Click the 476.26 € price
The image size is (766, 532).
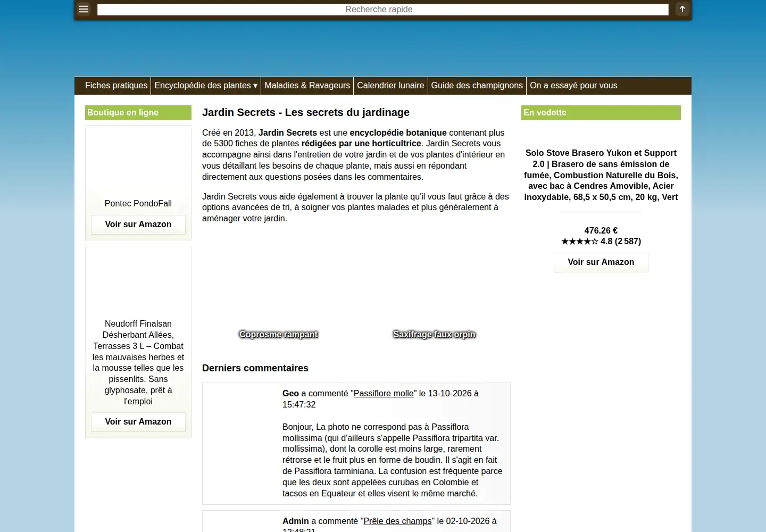click(x=601, y=231)
